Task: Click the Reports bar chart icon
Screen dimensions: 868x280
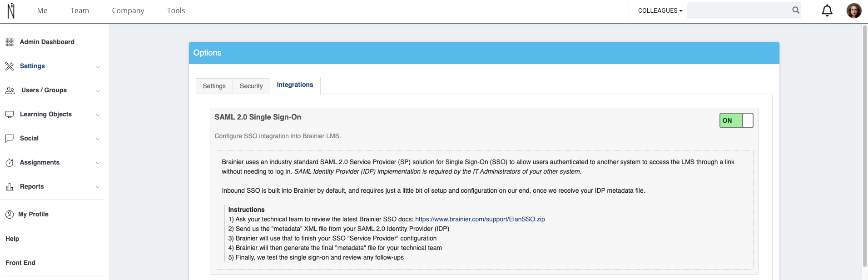Action: (10, 187)
